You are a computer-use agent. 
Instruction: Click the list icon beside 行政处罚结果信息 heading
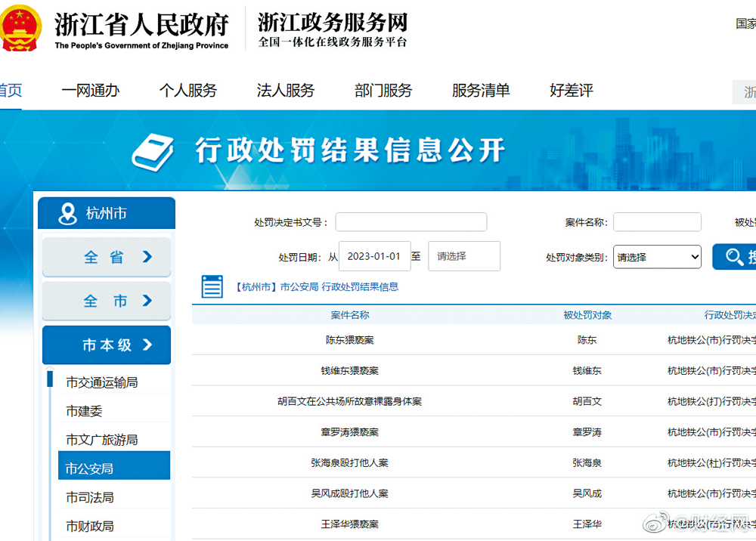coord(212,286)
